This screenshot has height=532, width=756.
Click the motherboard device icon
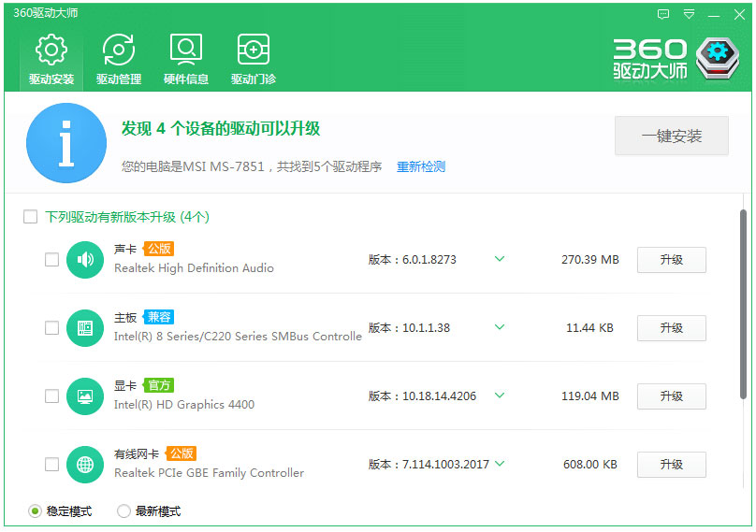point(85,328)
